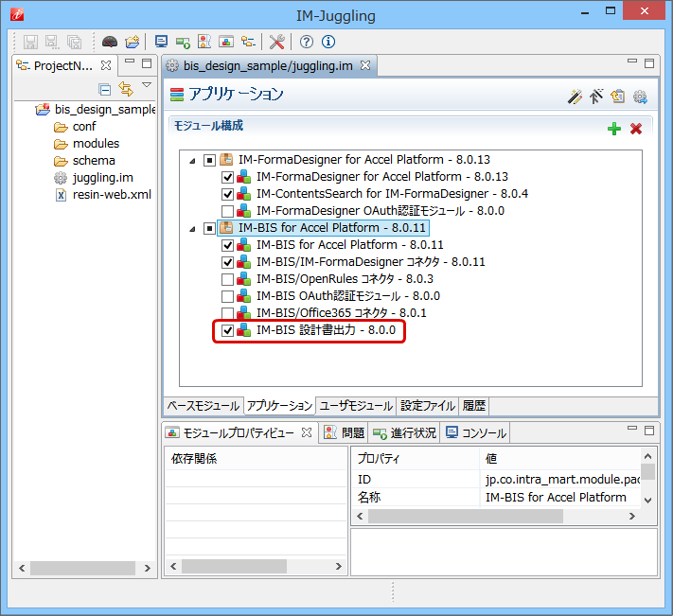Close the bis_design_sample/juggling.im editor tab
The image size is (673, 616).
point(365,65)
